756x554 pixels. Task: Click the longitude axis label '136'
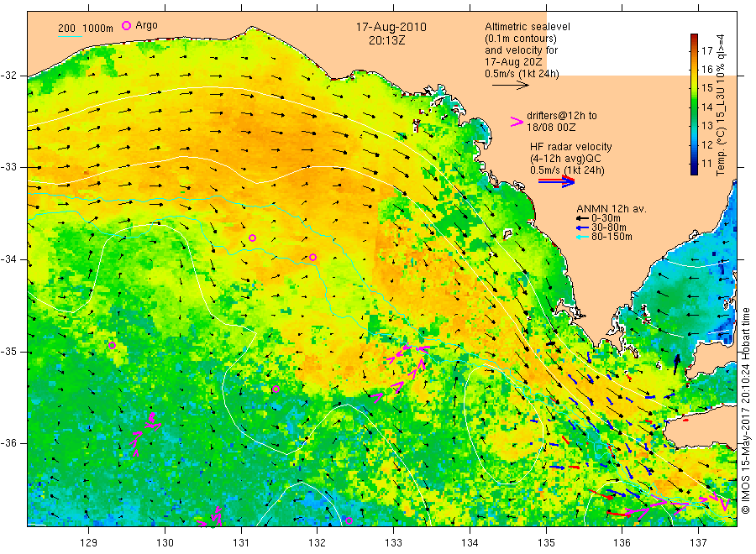coord(622,543)
